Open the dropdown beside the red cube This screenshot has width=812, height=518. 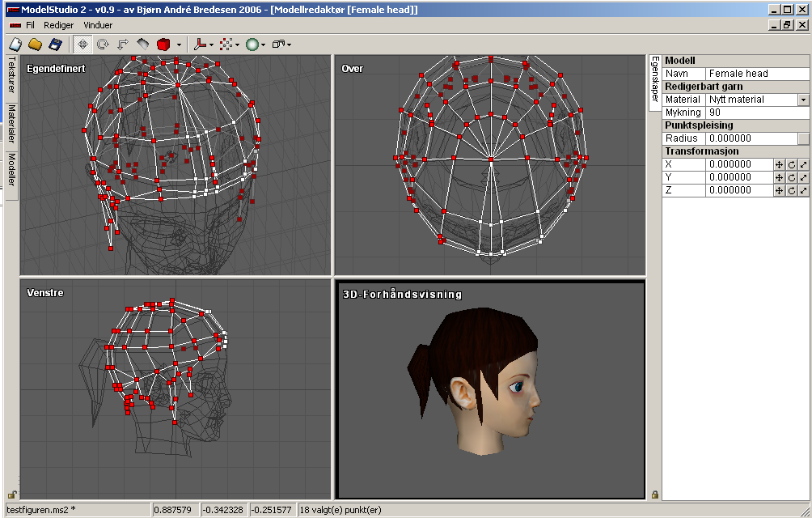[180, 45]
